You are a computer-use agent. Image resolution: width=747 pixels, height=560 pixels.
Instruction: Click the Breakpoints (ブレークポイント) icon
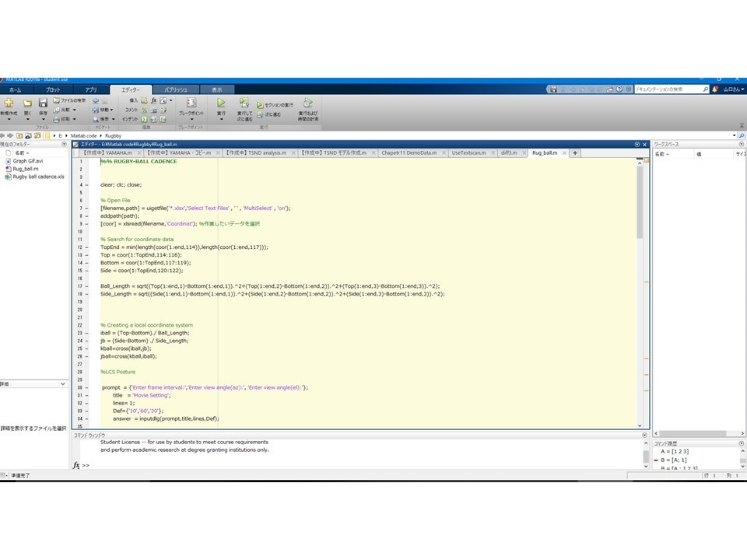coord(191,103)
